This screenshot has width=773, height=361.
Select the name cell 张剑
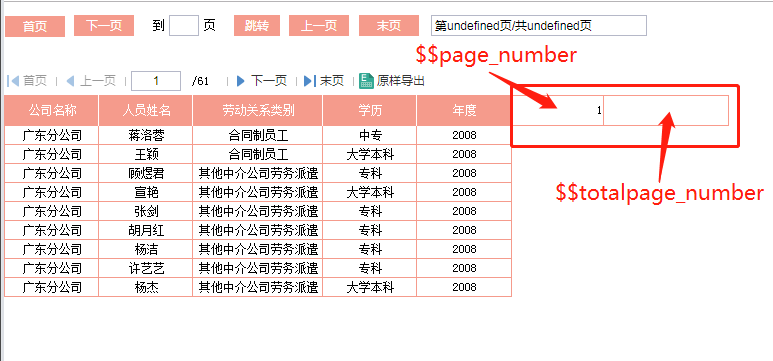click(x=146, y=211)
